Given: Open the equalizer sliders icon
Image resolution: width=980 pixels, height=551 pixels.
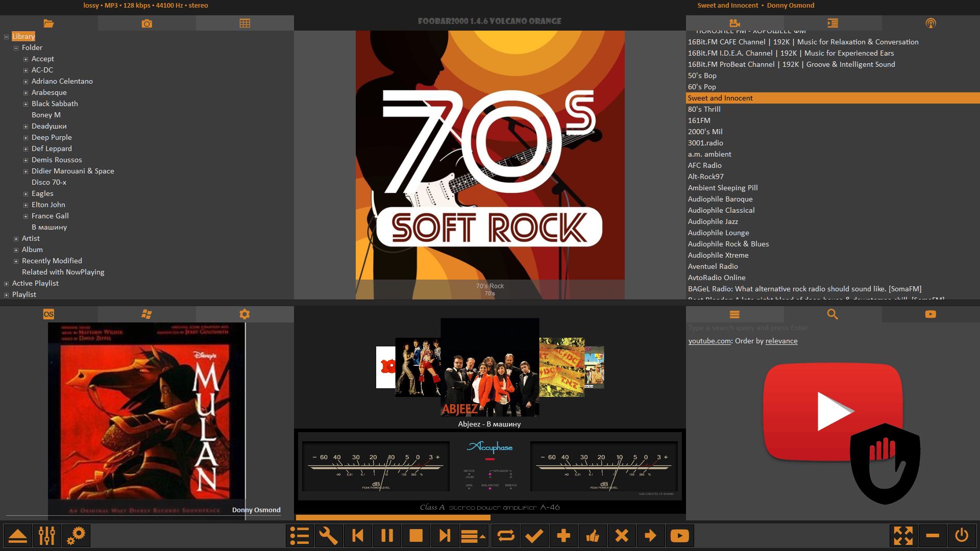Looking at the screenshot, I should tap(46, 536).
